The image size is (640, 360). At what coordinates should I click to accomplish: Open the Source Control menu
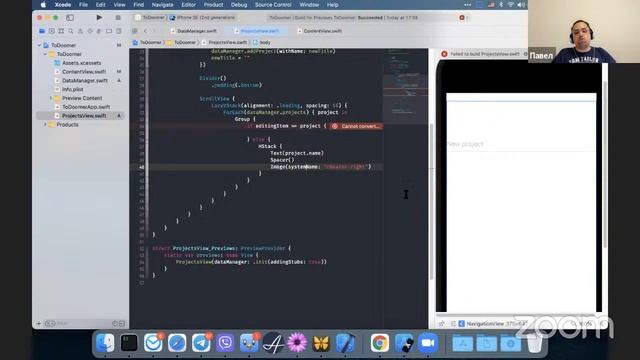coord(273,5)
